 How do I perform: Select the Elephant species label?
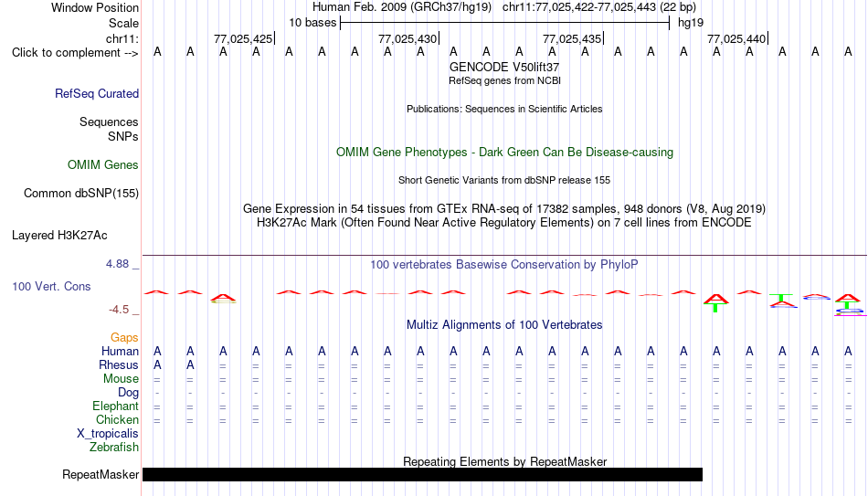click(116, 406)
